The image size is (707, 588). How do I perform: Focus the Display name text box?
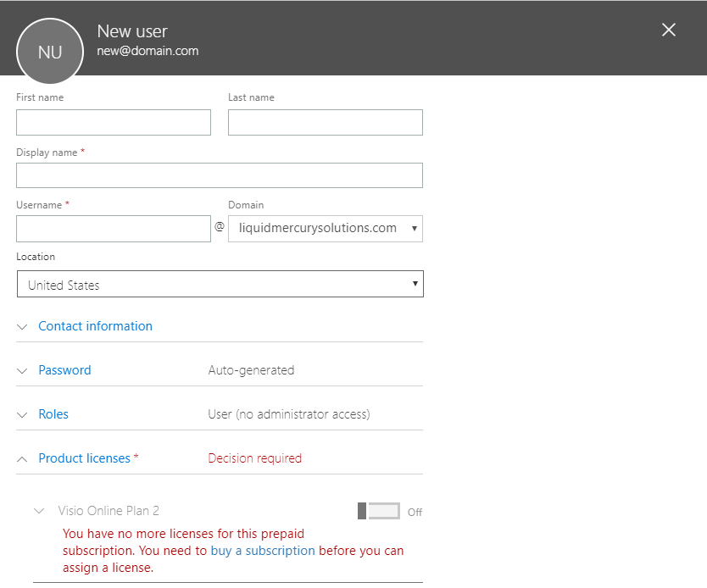click(219, 175)
